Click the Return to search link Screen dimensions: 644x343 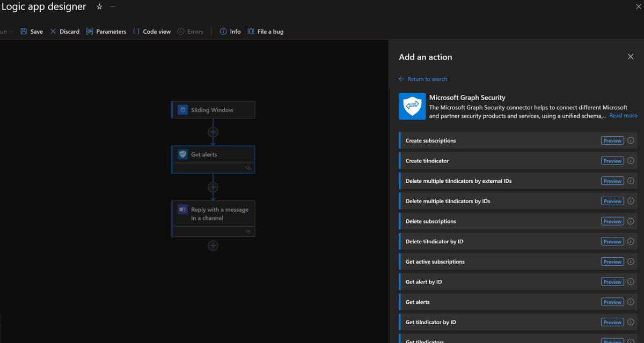[423, 79]
